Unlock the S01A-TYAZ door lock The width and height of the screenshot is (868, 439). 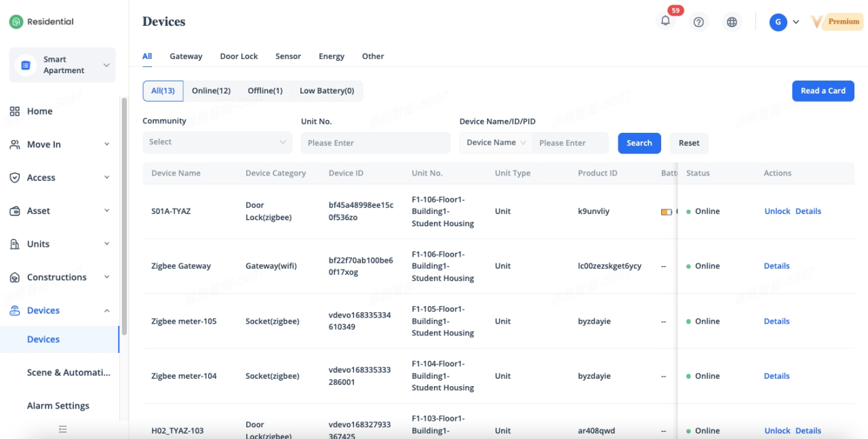click(x=777, y=211)
